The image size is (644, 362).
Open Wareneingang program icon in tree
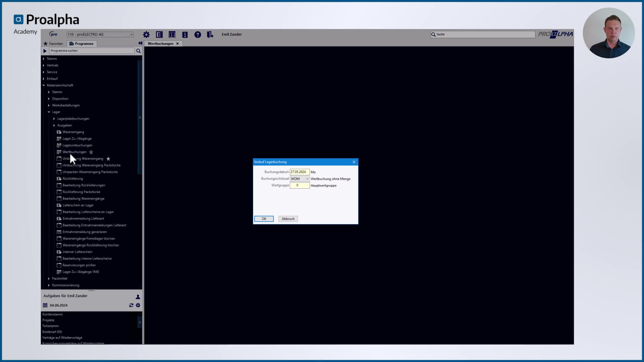(x=59, y=132)
